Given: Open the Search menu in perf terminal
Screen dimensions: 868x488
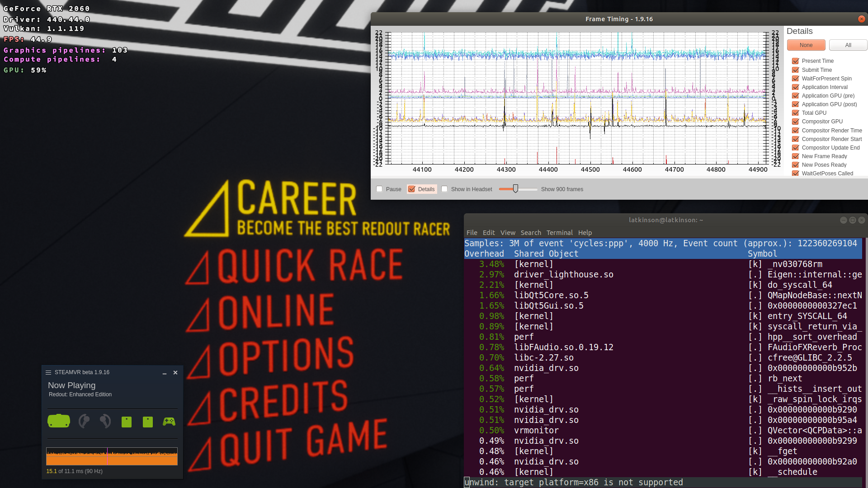Looking at the screenshot, I should coord(530,232).
